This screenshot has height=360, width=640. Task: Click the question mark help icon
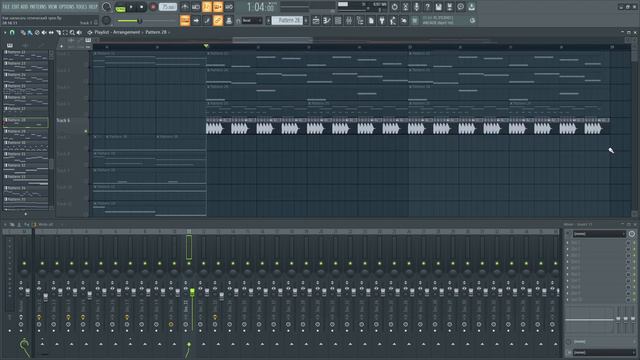pyautogui.click(x=427, y=7)
